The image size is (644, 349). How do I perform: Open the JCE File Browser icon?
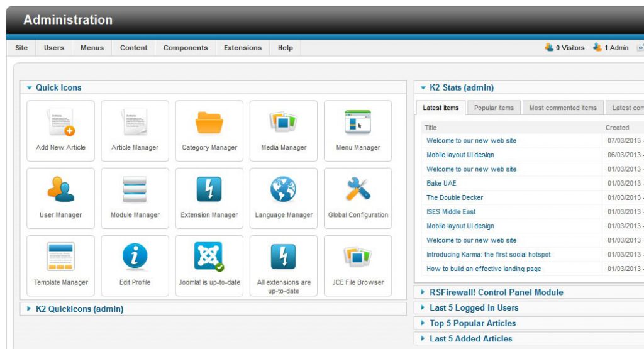[x=358, y=265]
